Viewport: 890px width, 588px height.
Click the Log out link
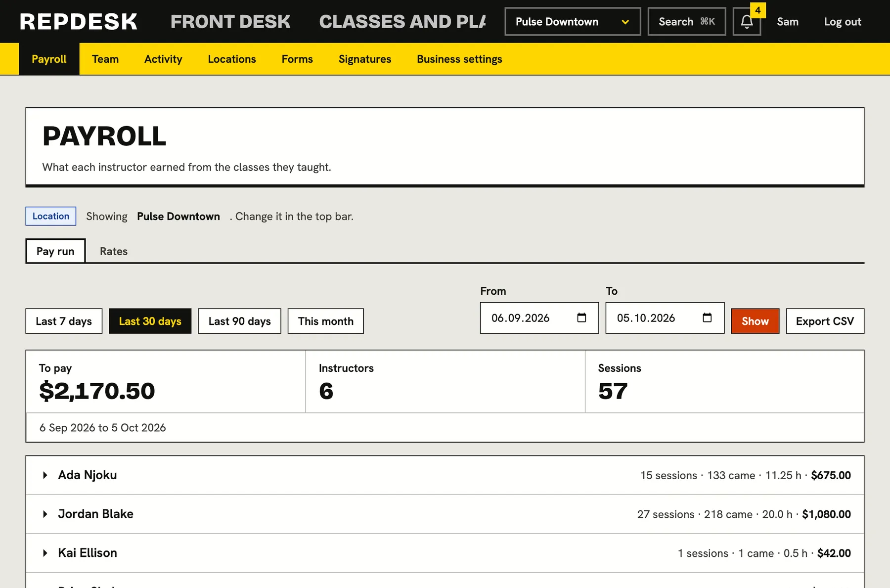click(x=843, y=22)
